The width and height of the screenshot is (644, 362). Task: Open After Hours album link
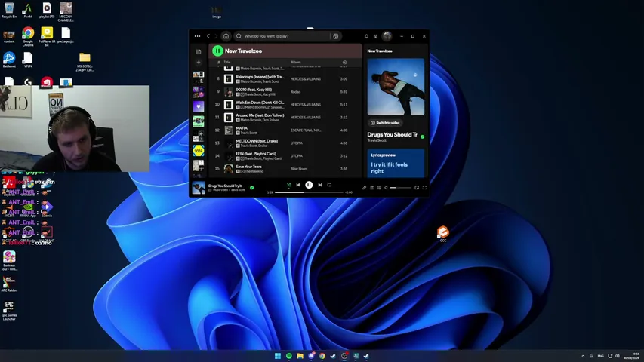coord(299,169)
